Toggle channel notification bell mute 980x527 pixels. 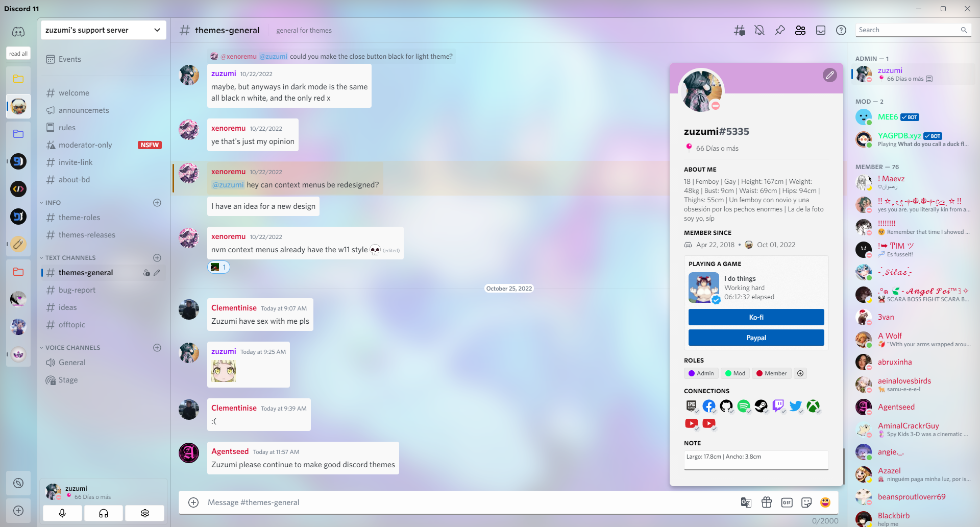pos(759,31)
